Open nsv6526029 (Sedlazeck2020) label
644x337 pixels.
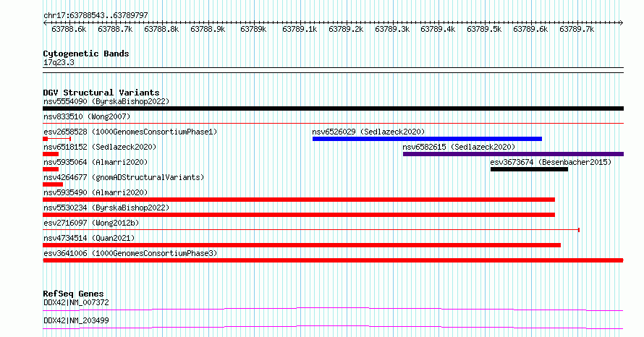[x=368, y=132]
